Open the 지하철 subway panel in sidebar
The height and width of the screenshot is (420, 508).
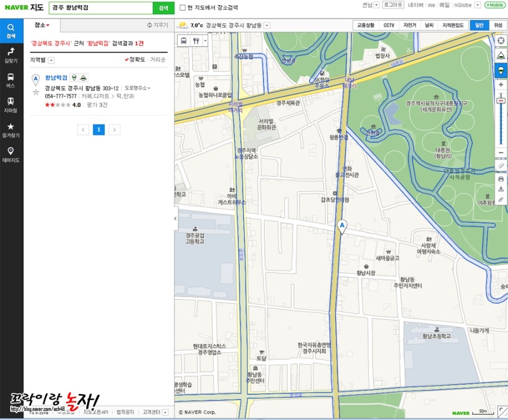(x=11, y=106)
